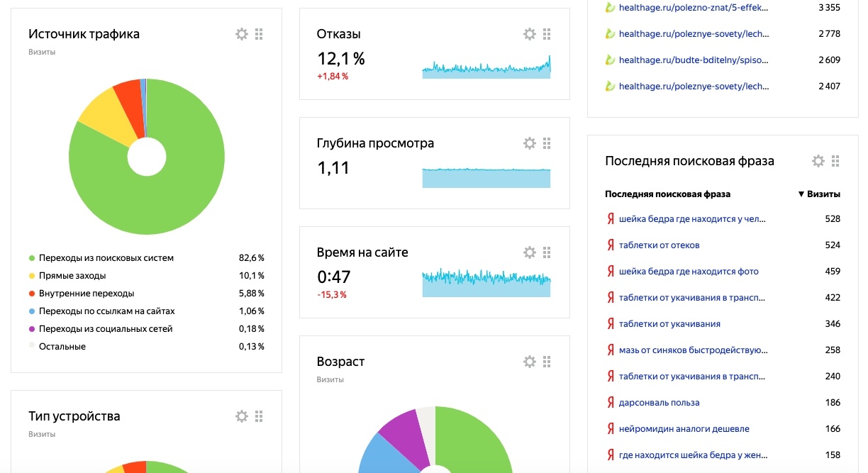The width and height of the screenshot is (868, 473).
Task: Open phrase 'где находится шейка бедра у жен...'
Action: pos(694,455)
